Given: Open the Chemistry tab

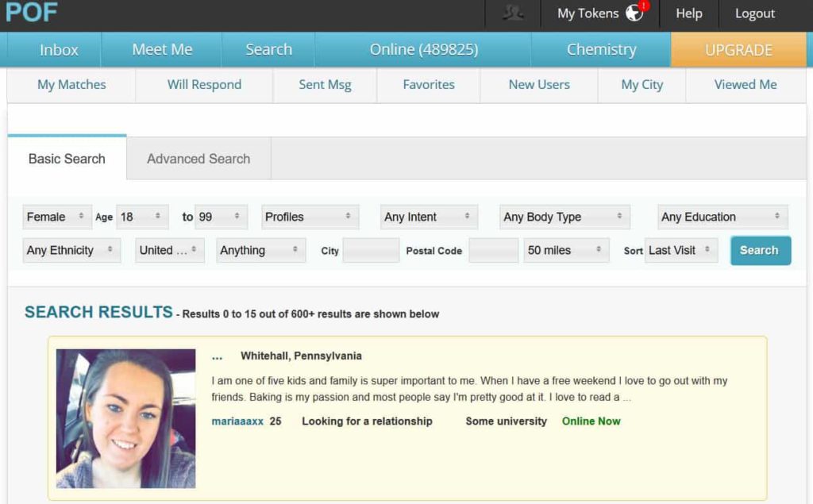Looking at the screenshot, I should (602, 50).
